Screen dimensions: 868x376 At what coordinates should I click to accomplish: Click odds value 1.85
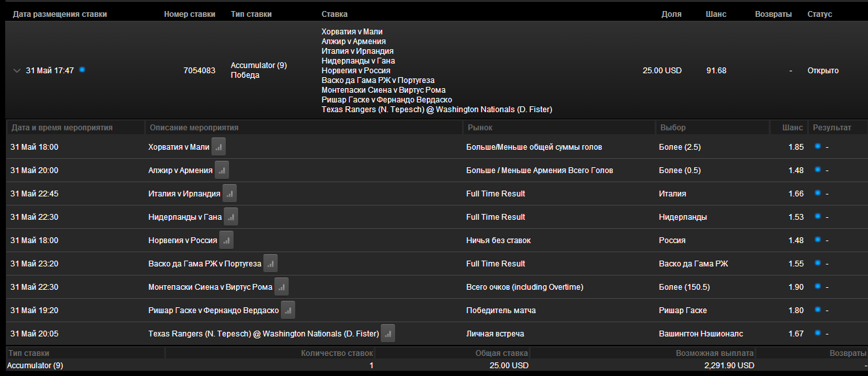tap(796, 147)
